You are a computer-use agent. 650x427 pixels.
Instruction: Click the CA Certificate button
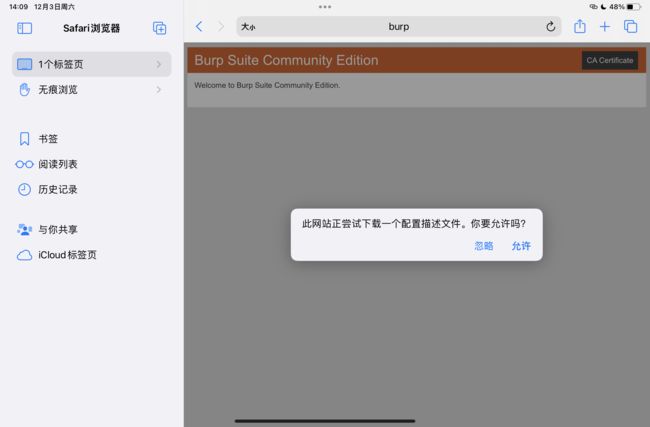610,61
